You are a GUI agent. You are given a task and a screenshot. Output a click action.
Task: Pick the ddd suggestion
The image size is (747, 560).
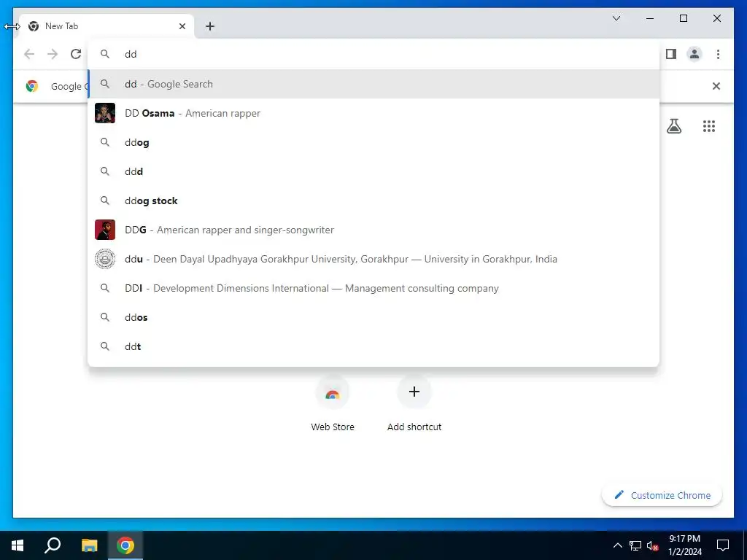(x=373, y=171)
